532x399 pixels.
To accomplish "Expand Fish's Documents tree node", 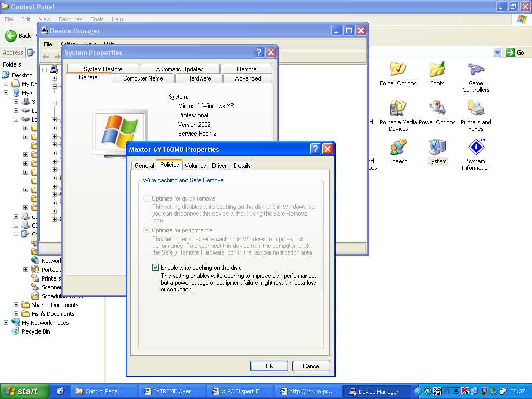I will [x=16, y=313].
